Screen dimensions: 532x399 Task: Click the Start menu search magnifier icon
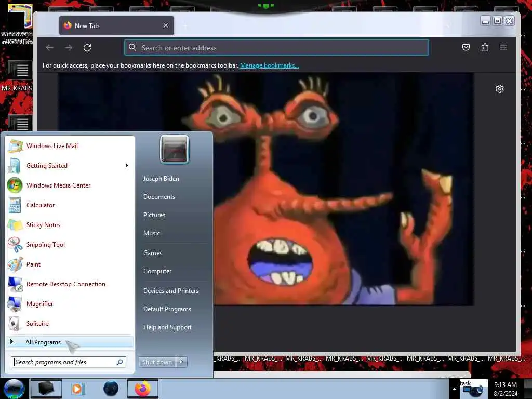click(120, 362)
